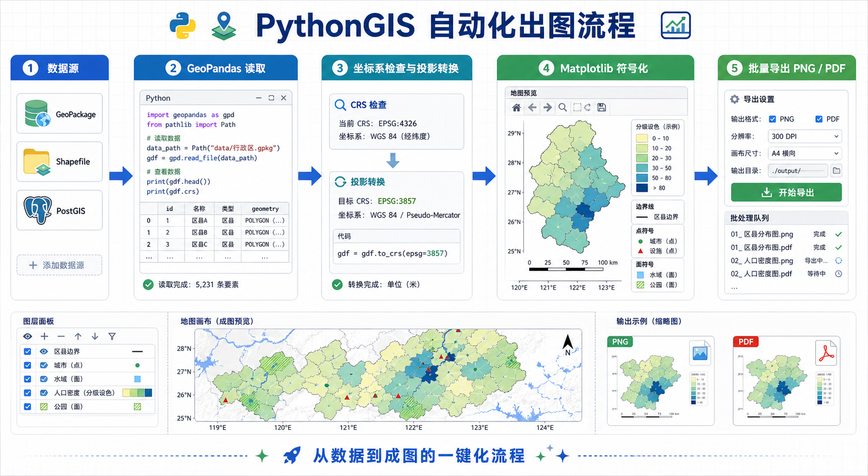Add a layer with the plus icon
Viewport: 868px width, 476px height.
(x=45, y=337)
